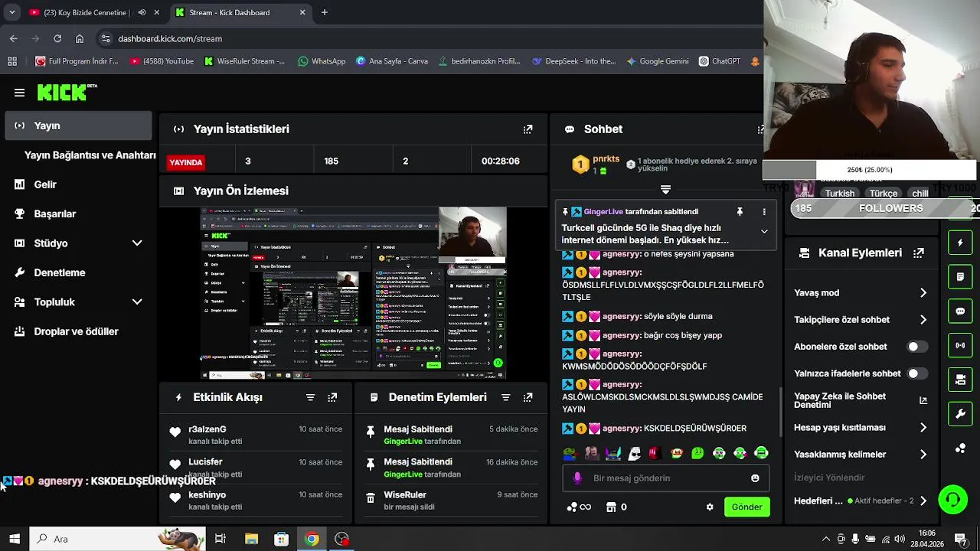Click the chat bubble sidebar button
Image resolution: width=980 pixels, height=551 pixels.
click(960, 311)
